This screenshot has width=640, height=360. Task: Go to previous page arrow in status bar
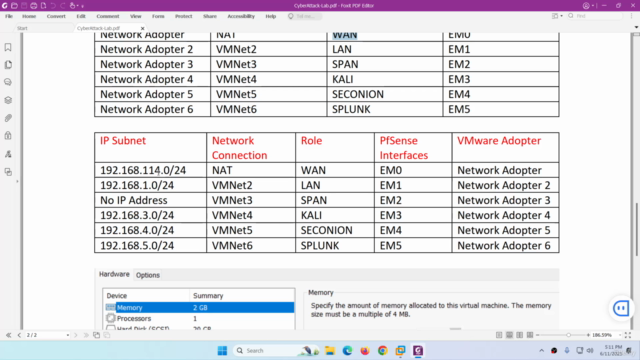click(x=19, y=335)
